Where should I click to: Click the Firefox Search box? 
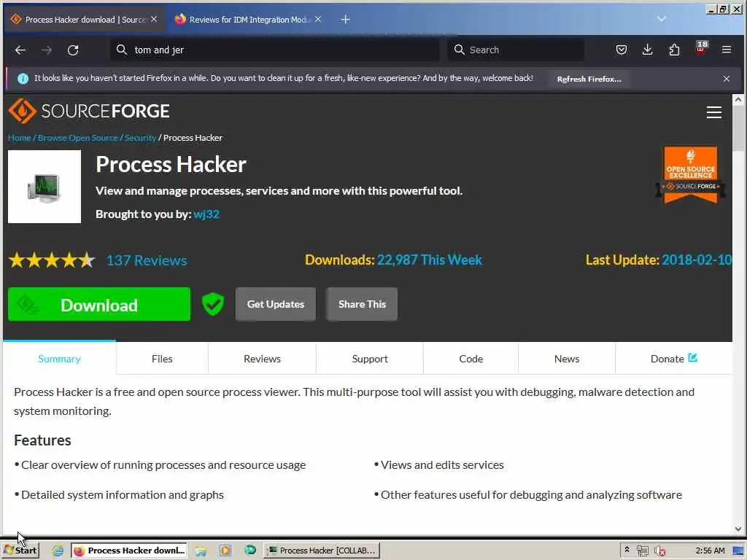click(x=516, y=50)
